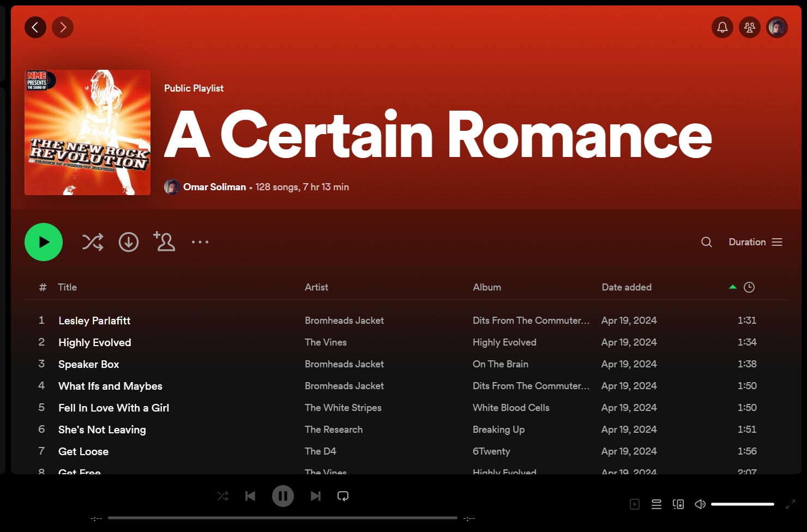The width and height of the screenshot is (807, 532).
Task: Click the 128 songs, 7 hr 13 min text
Action: 302,187
